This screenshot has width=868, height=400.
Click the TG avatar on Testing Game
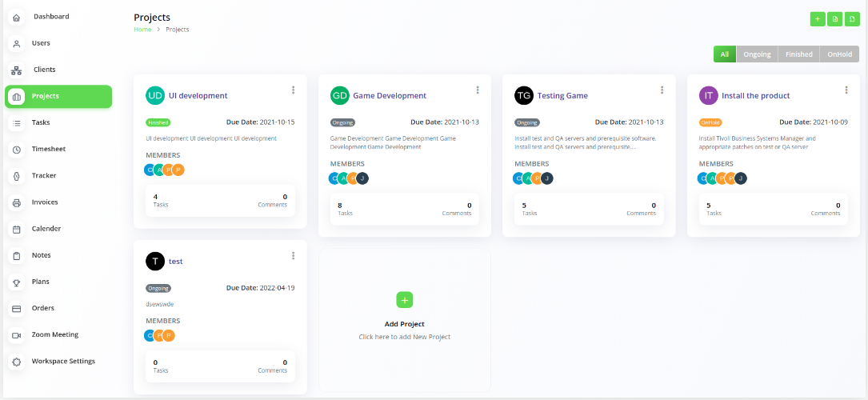(524, 96)
